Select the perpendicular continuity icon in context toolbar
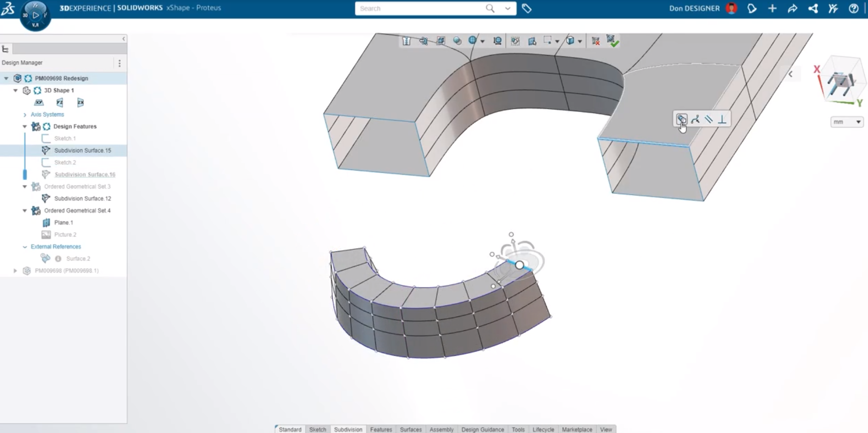Image resolution: width=868 pixels, height=433 pixels. pyautogui.click(x=721, y=119)
